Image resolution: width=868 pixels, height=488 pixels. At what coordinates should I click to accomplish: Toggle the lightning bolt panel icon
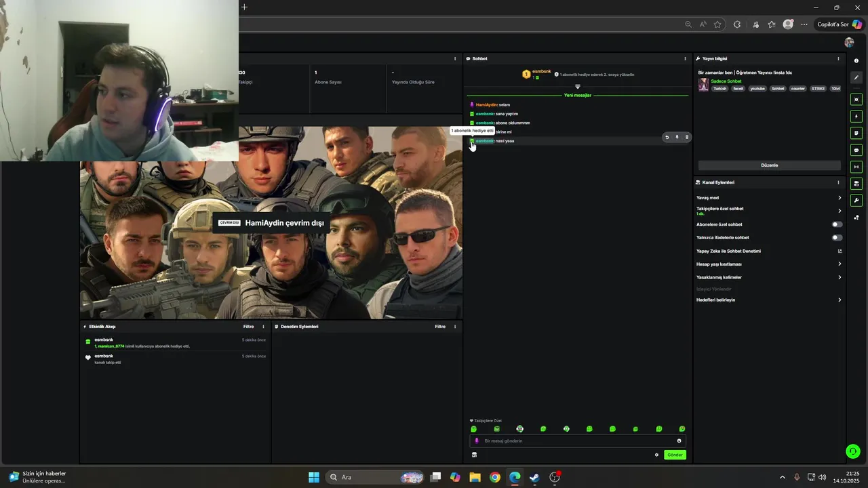[856, 116]
